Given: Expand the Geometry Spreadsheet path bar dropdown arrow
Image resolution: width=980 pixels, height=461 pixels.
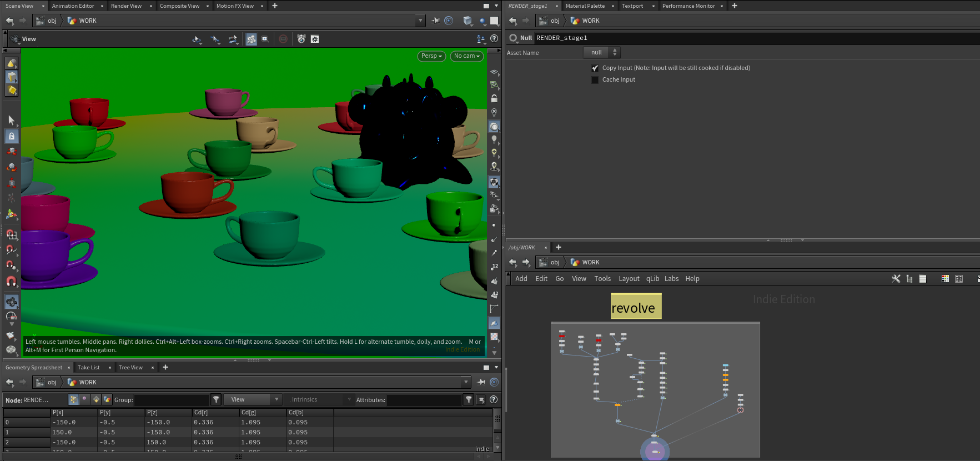Looking at the screenshot, I should coord(466,382).
